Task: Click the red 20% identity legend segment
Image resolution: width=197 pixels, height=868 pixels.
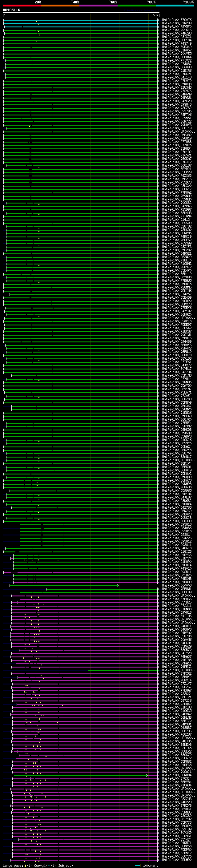Action: [x=22, y=6]
